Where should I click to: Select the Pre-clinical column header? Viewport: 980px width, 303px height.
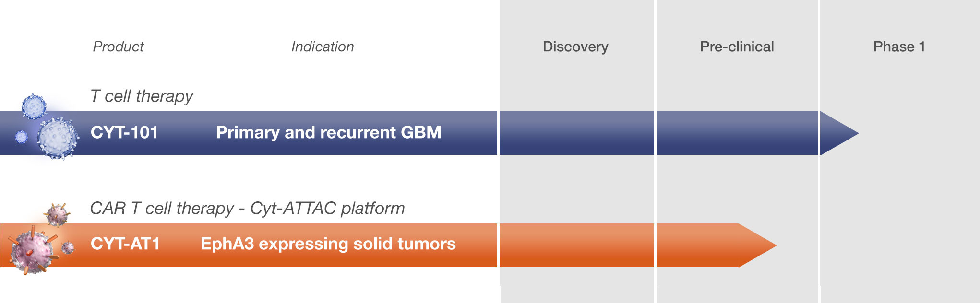(x=737, y=47)
